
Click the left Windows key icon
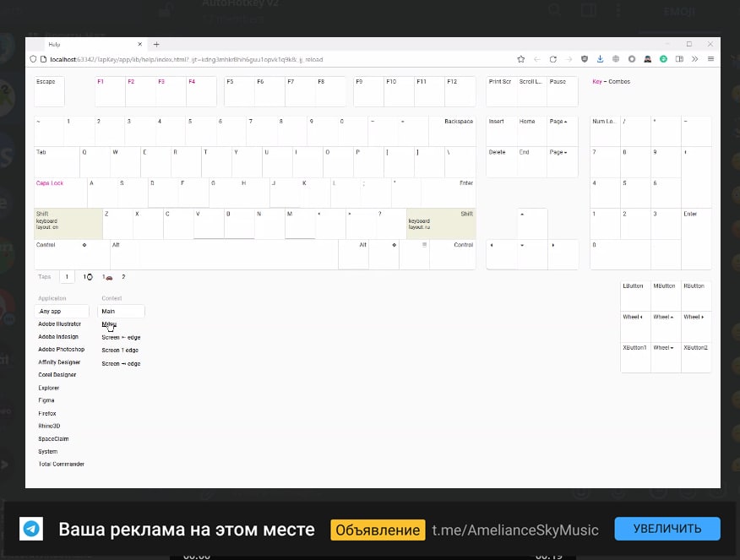[x=84, y=245]
